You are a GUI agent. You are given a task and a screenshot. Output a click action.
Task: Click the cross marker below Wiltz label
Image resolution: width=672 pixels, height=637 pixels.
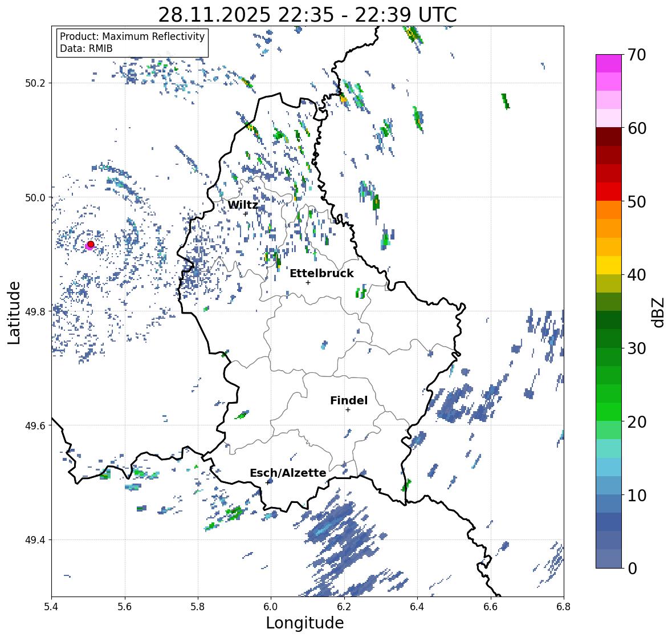(246, 214)
